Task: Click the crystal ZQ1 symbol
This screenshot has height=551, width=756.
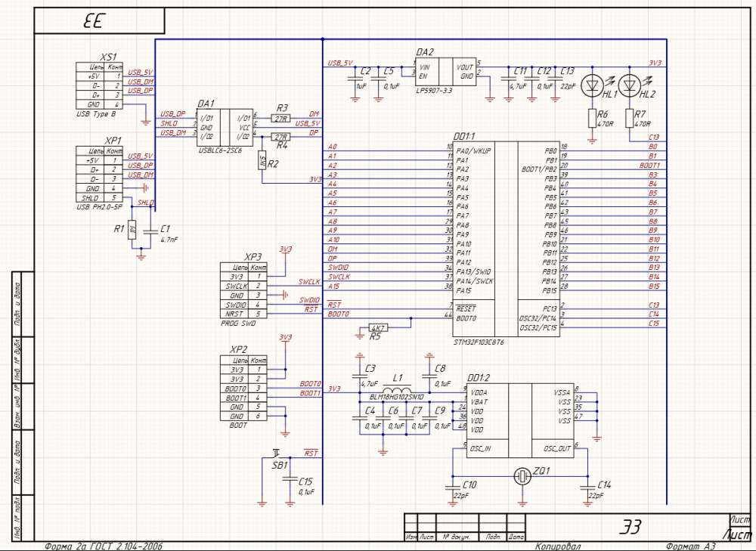Action: click(x=522, y=475)
